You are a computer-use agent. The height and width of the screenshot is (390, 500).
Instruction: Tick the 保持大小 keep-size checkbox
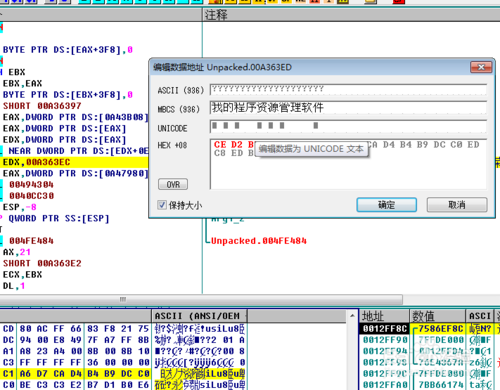[162, 205]
